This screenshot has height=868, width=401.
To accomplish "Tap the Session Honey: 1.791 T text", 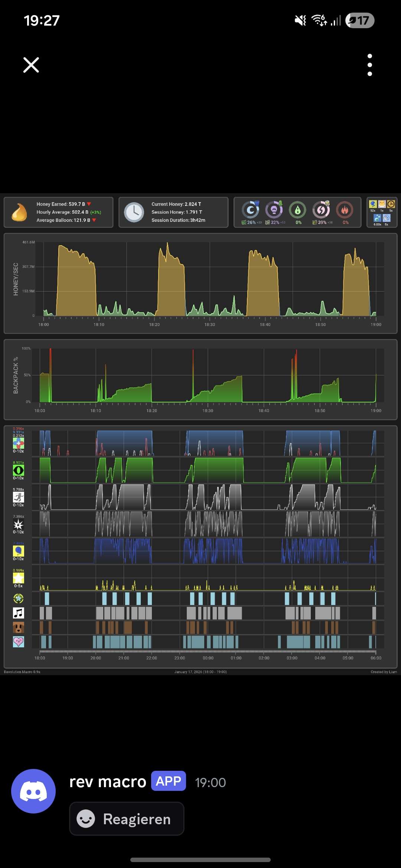I will [177, 212].
